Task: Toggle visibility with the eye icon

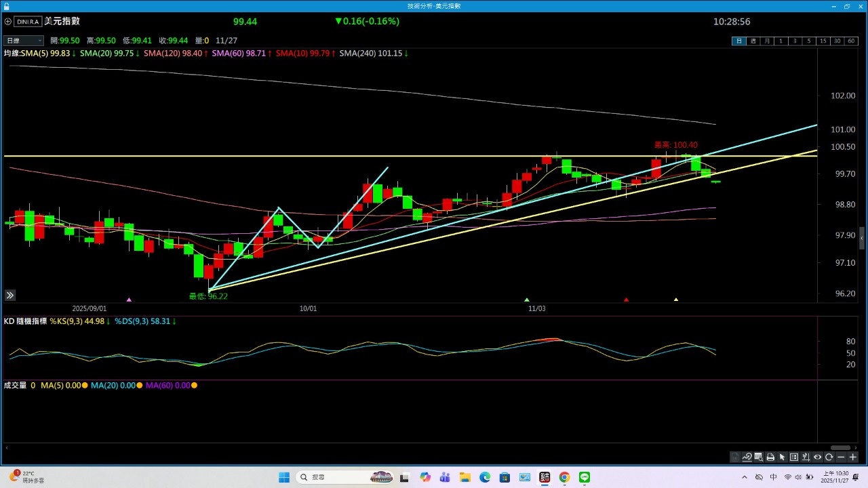Action: click(x=817, y=457)
